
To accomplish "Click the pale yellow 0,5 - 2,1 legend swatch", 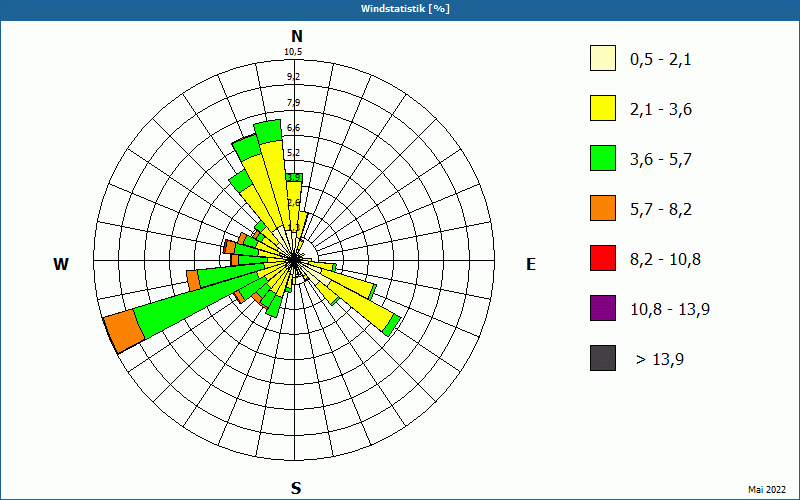I will click(603, 58).
